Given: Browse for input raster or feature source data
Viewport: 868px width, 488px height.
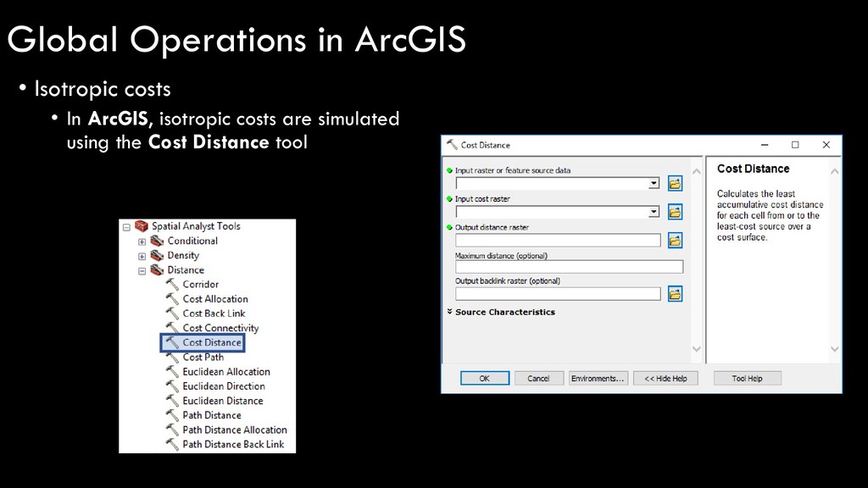Looking at the screenshot, I should coord(675,183).
